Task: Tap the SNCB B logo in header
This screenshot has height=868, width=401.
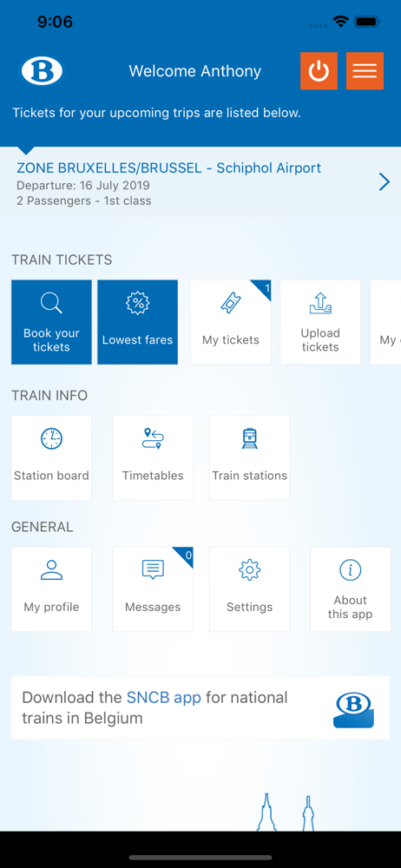Action: pyautogui.click(x=42, y=71)
